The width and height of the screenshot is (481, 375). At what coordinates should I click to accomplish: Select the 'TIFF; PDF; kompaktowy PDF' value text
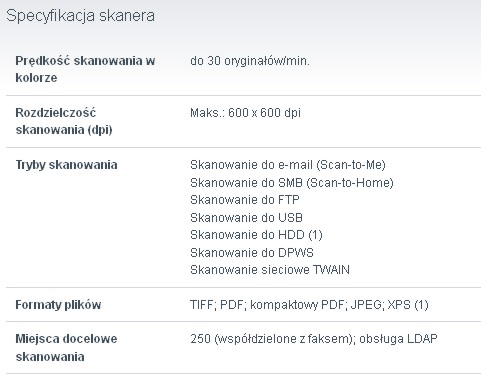(x=267, y=305)
